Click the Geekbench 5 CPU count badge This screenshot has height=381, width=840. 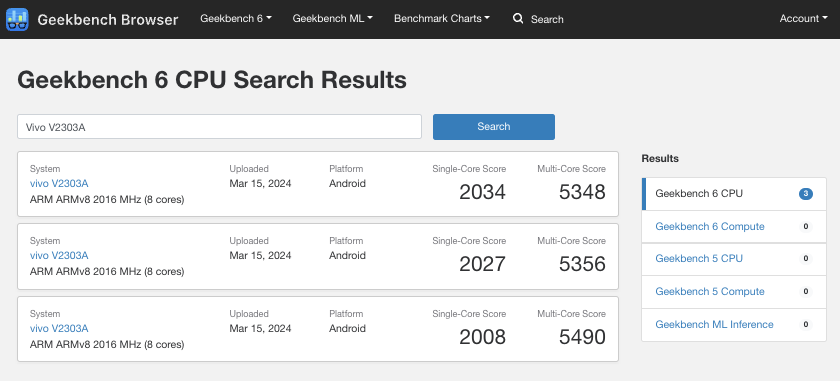806,259
